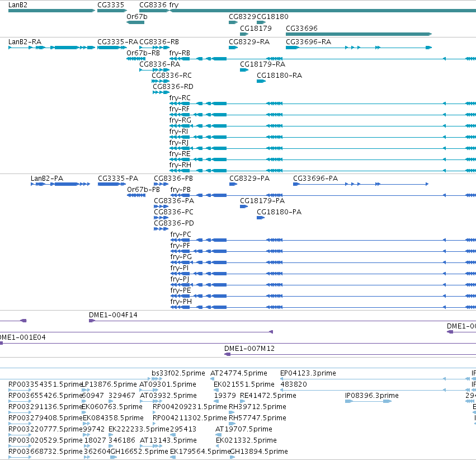Screen dimensions: 476x460
Task: Click the fry-PC protein label
Action: coord(181,234)
